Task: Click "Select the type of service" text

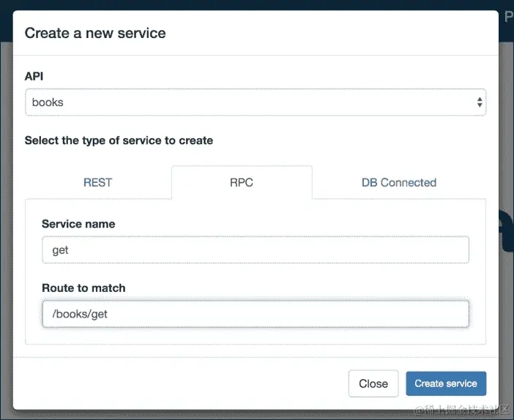Action: tap(119, 140)
